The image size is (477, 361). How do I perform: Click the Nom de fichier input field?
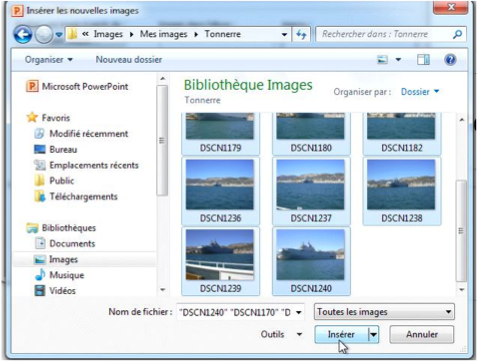coord(240,312)
